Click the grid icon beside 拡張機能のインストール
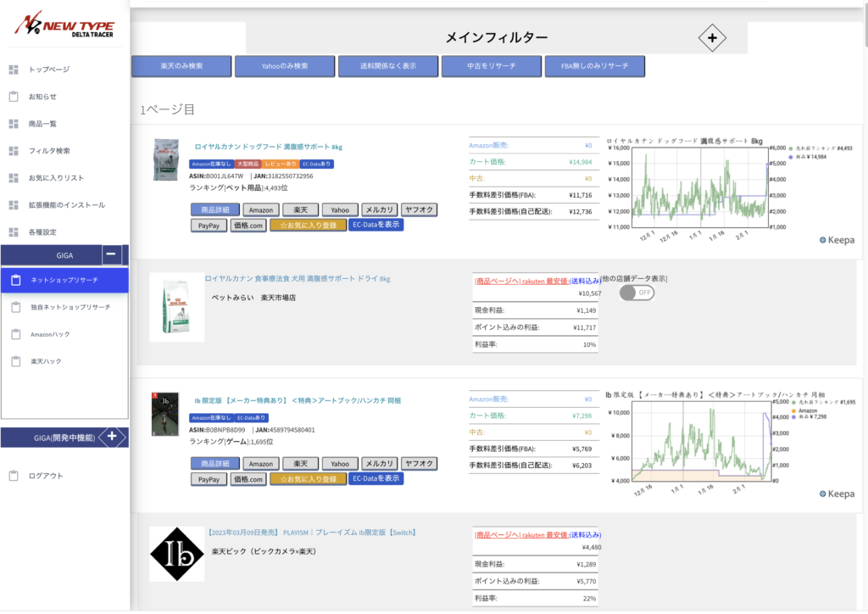Screen dimensions: 868x614 pyautogui.click(x=14, y=205)
